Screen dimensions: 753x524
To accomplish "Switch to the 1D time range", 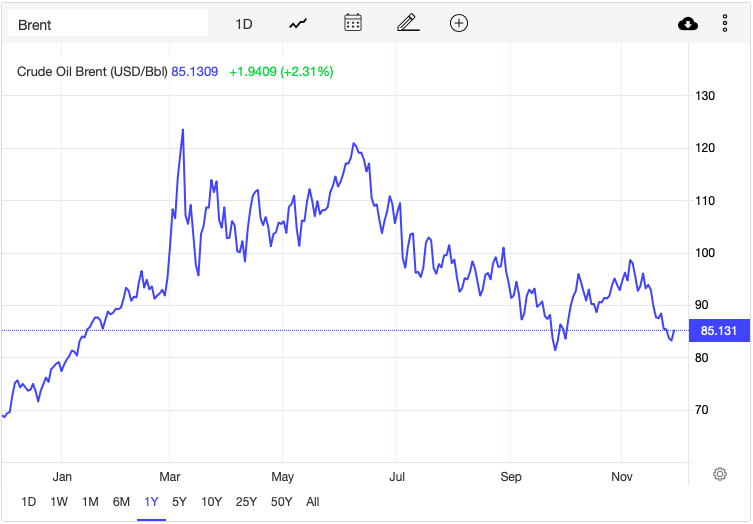I will 28,501.
